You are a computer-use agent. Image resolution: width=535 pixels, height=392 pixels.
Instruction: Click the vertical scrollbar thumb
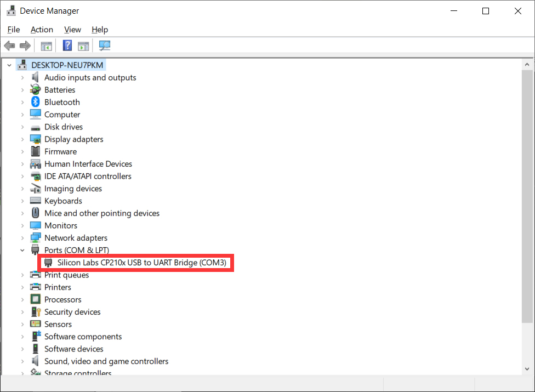coord(527,196)
